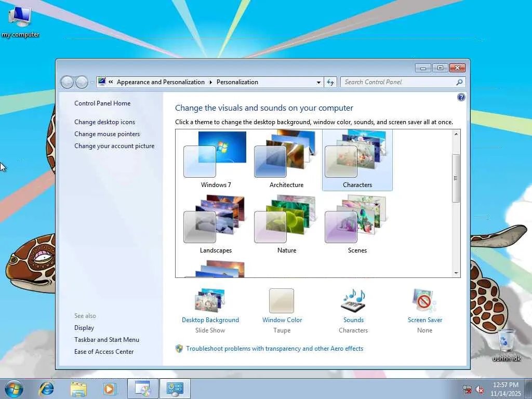Select Appearance and Personalization breadcrumb
The height and width of the screenshot is (399, 532).
[x=161, y=82]
